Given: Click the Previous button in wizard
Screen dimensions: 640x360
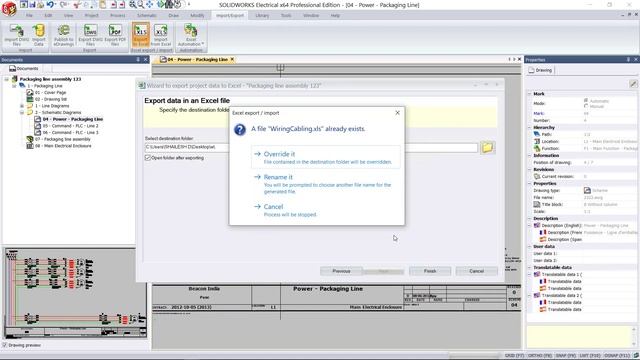Looking at the screenshot, I should (x=341, y=271).
